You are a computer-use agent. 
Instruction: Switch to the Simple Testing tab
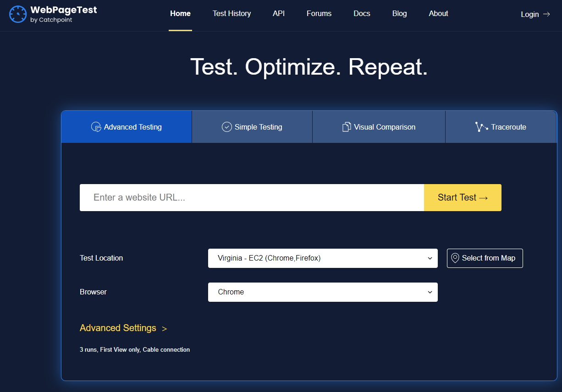click(252, 127)
